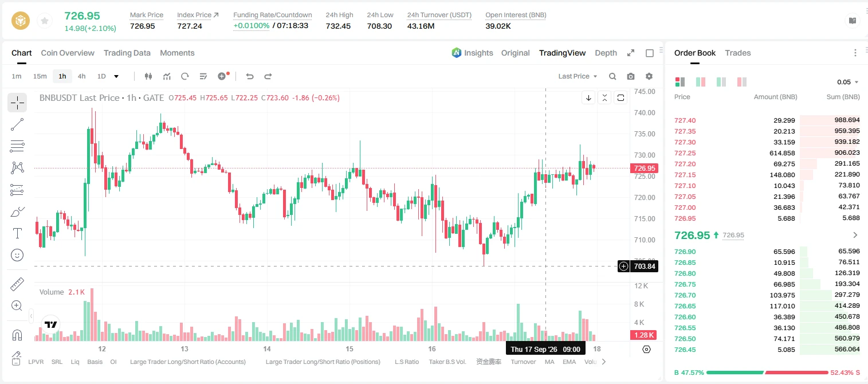This screenshot has height=384, width=868.
Task: Open the Coin Overview tab
Action: [x=68, y=53]
